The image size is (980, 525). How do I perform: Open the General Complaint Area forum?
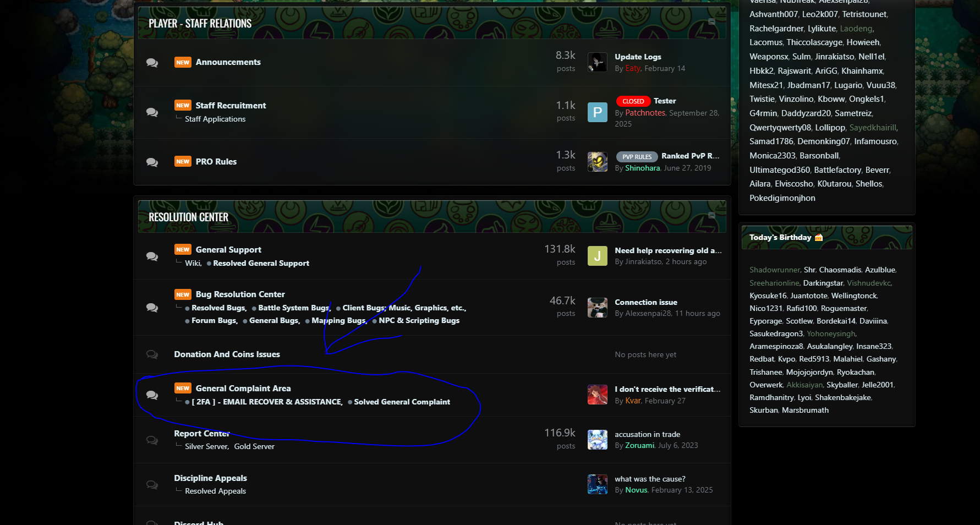pyautogui.click(x=243, y=389)
